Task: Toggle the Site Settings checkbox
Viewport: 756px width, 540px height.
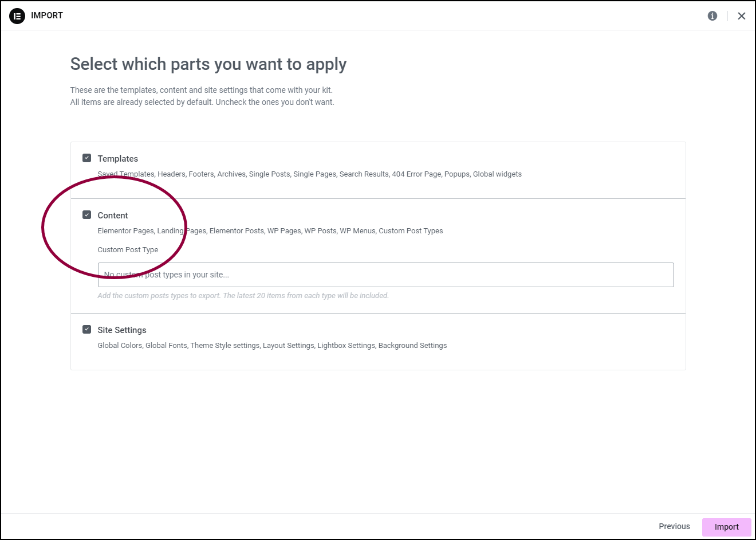Action: [87, 329]
